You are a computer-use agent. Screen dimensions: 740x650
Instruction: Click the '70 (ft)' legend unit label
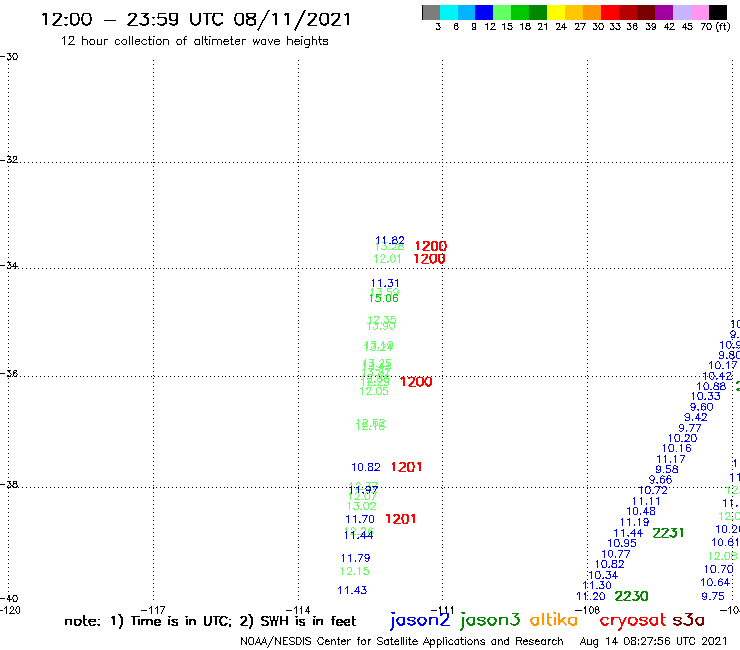click(x=715, y=26)
